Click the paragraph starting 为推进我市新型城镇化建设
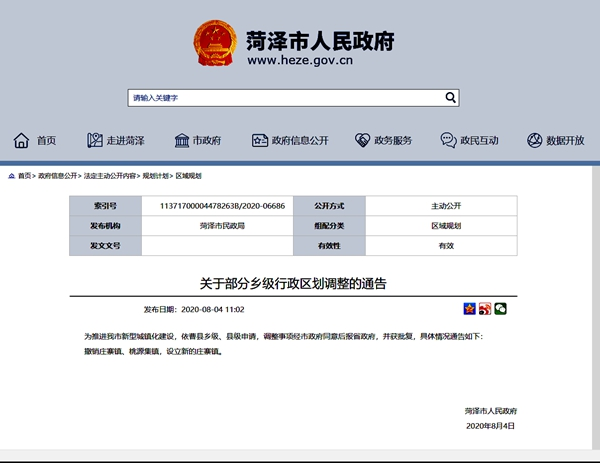Image resolution: width=600 pixels, height=463 pixels. coord(284,336)
